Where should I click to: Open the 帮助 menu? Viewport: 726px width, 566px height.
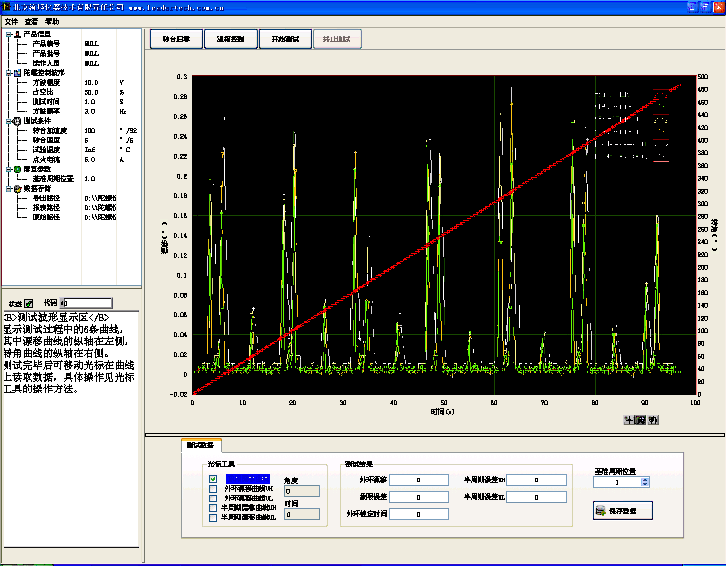[51, 20]
